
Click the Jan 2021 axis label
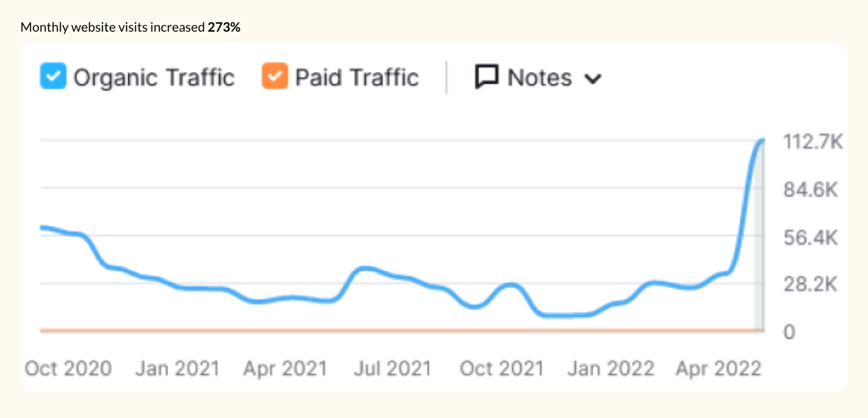[x=178, y=368]
